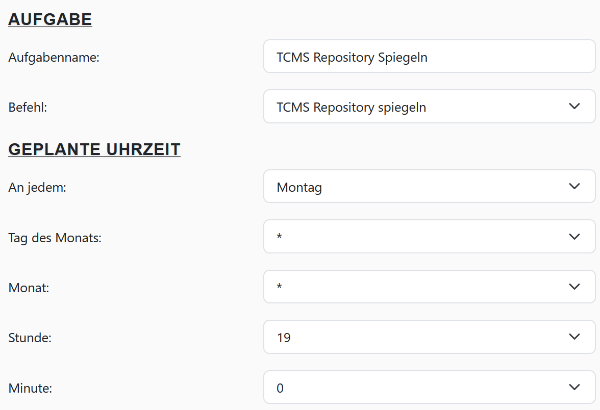
Task: Click the chevron arrow of the Monat selector
Action: 574,287
